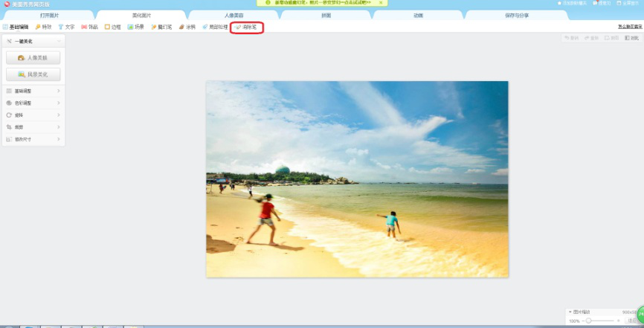The width and height of the screenshot is (644, 328).
Task: Expand the 基础调整 basic adjust row
Action: 33,91
